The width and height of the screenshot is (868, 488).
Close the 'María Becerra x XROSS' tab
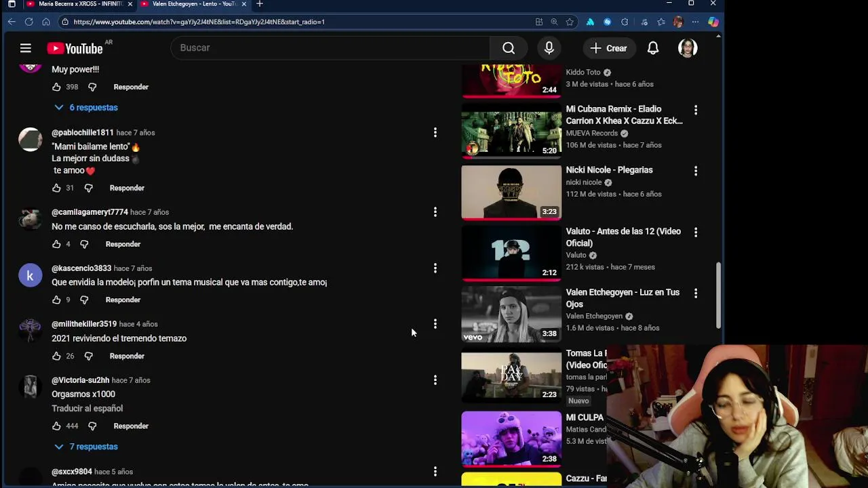(x=130, y=4)
